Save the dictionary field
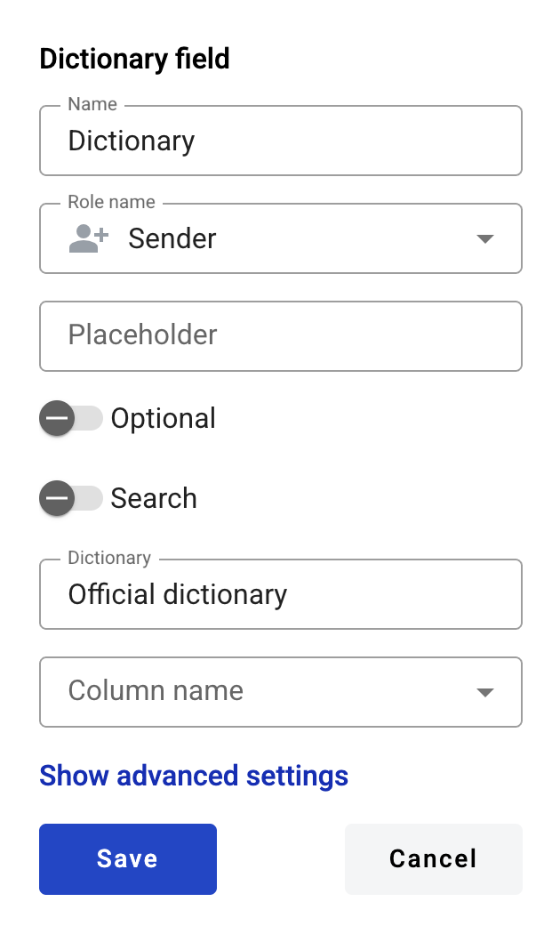Viewport: 560px width, 934px height. coord(128,858)
